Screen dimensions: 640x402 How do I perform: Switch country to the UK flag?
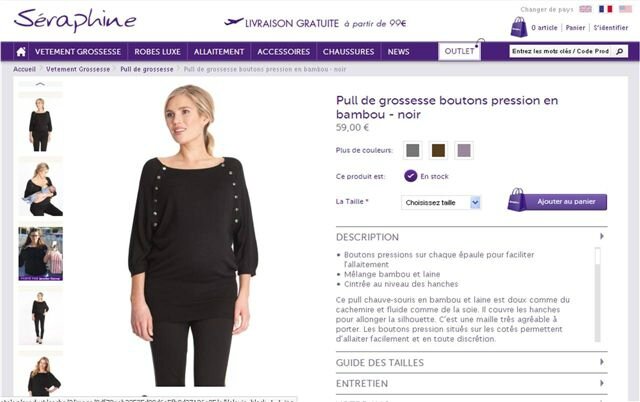[x=585, y=9]
